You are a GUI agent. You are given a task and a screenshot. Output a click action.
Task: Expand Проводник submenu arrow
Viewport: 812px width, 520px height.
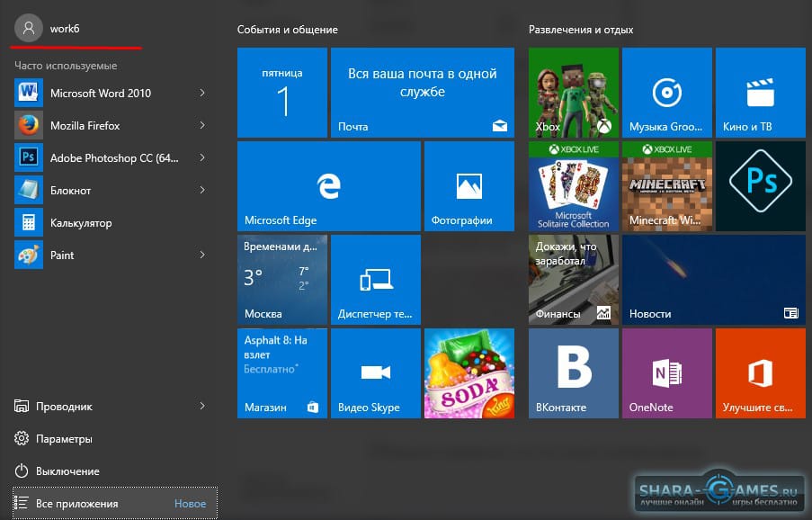[x=202, y=406]
